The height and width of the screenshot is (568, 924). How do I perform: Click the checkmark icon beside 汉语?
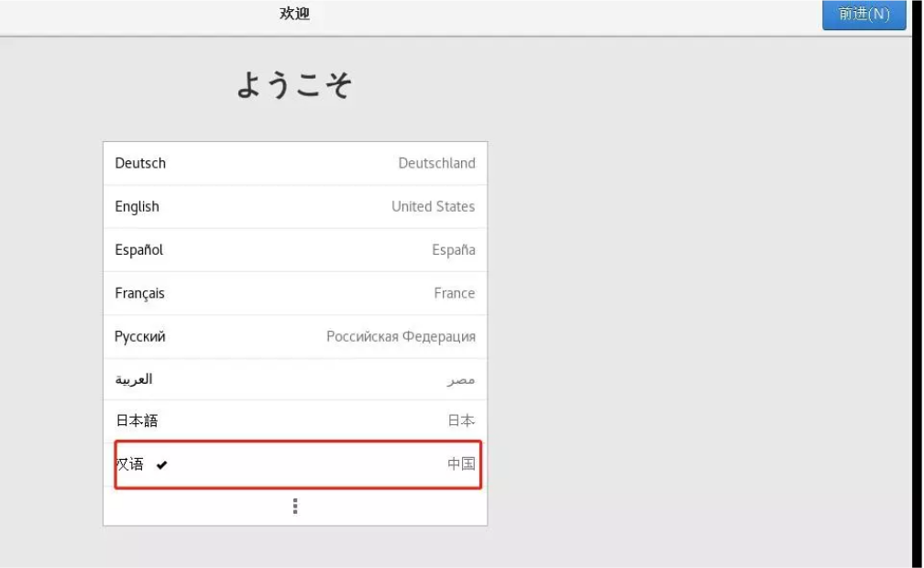tap(162, 465)
